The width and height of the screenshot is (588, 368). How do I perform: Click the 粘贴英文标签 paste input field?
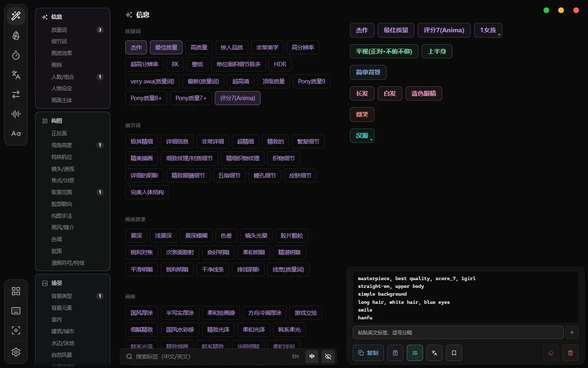[458, 332]
